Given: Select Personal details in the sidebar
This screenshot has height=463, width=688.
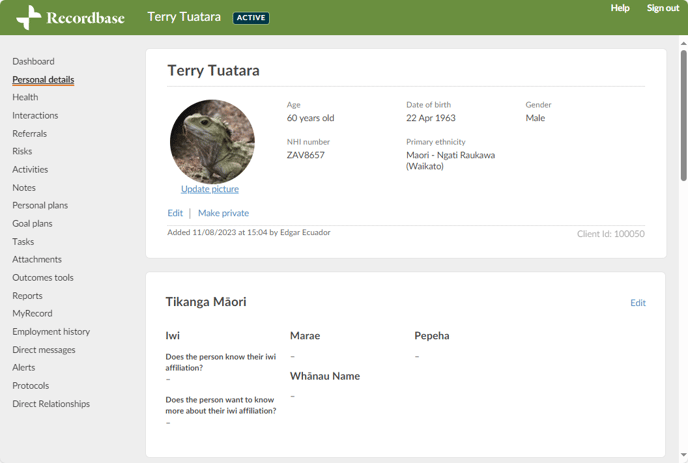Looking at the screenshot, I should 43,79.
